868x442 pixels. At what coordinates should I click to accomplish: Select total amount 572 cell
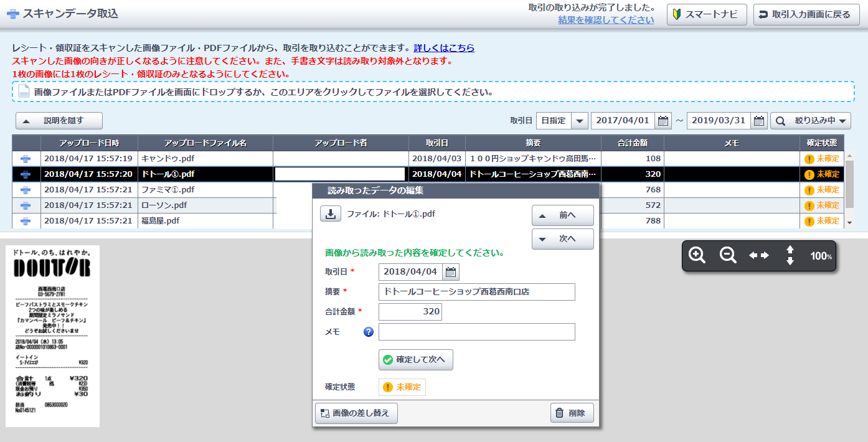[632, 205]
